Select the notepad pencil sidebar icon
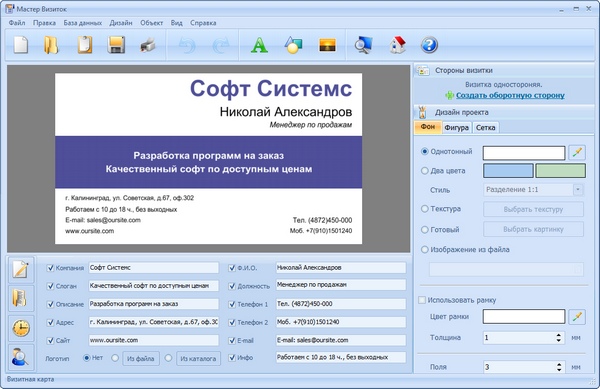This screenshot has height=389, width=600. [x=21, y=269]
